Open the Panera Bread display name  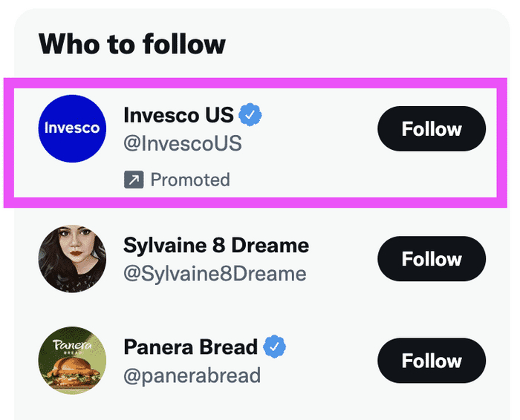(x=190, y=347)
